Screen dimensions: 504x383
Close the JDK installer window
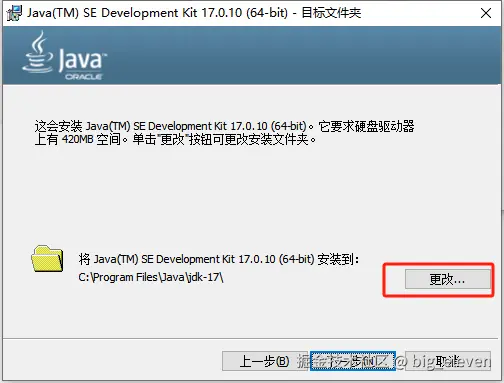click(x=486, y=13)
